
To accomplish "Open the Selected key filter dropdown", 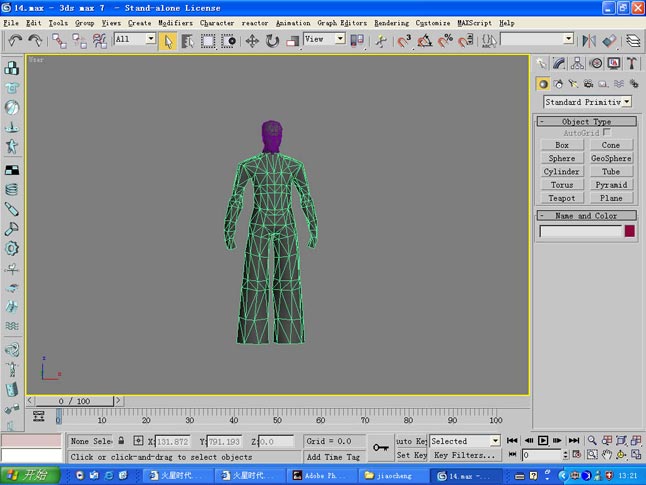I will coord(465,441).
